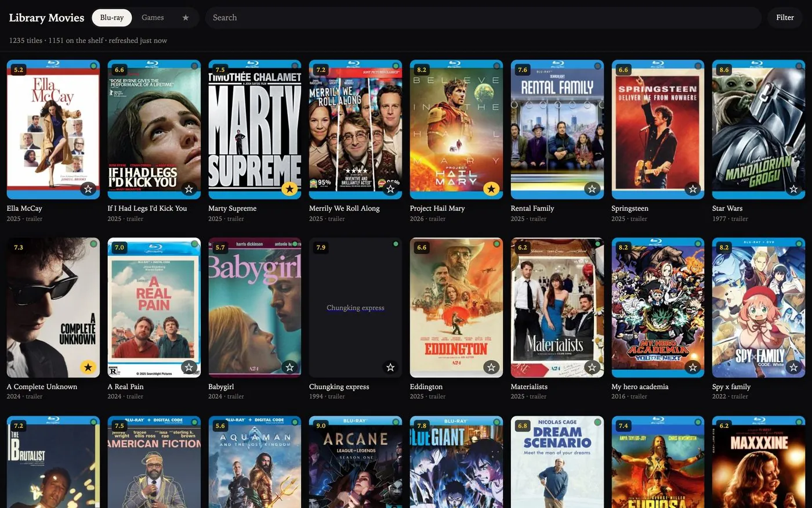This screenshot has height=508, width=812.
Task: Switch to the Games tab
Action: tap(153, 17)
